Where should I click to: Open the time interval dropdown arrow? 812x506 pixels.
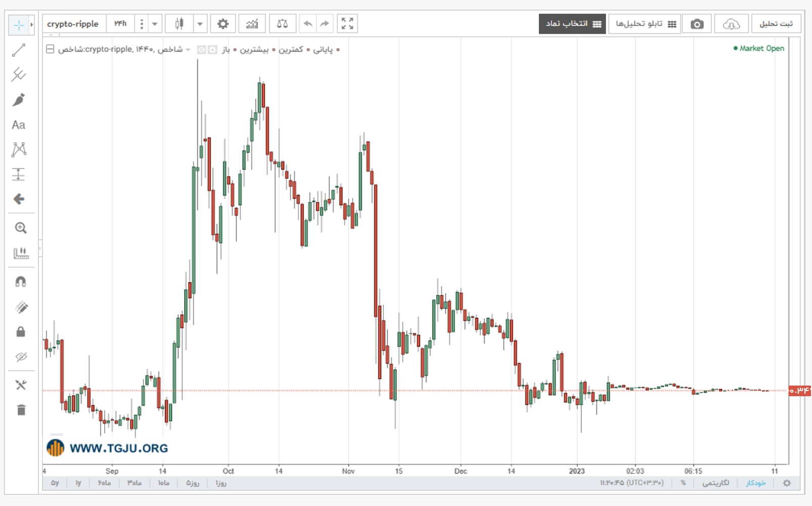tap(155, 24)
